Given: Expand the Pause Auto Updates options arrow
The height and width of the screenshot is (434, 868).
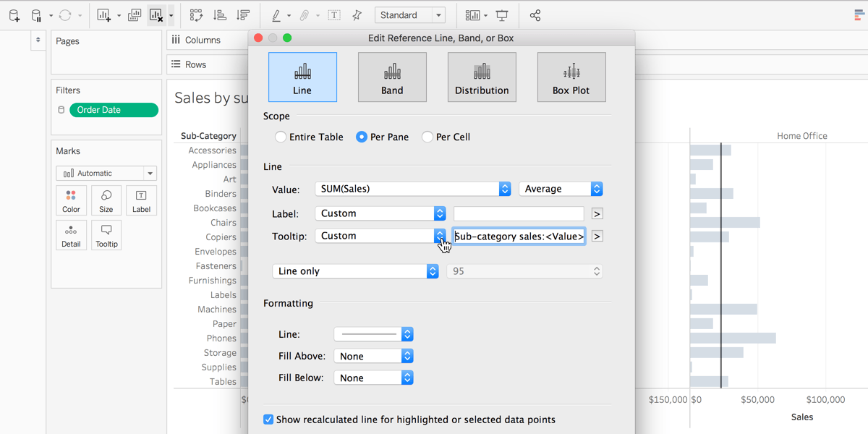Looking at the screenshot, I should tap(51, 15).
